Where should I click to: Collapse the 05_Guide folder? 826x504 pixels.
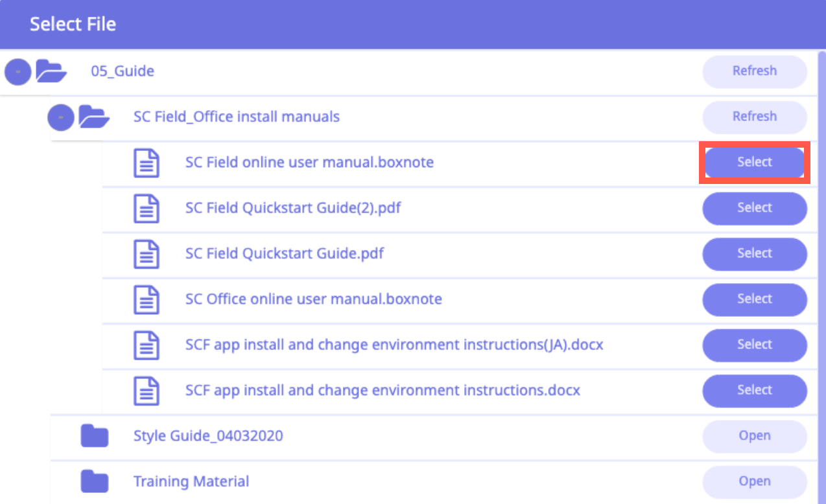pos(18,72)
